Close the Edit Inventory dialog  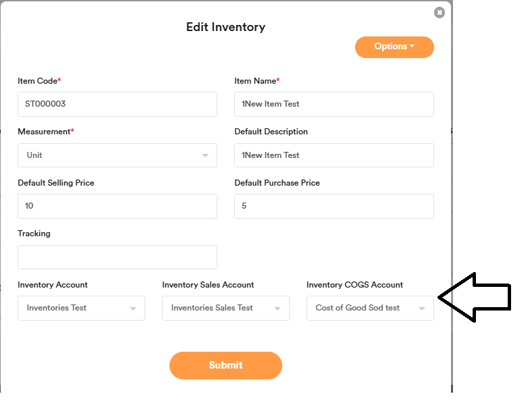(x=440, y=12)
